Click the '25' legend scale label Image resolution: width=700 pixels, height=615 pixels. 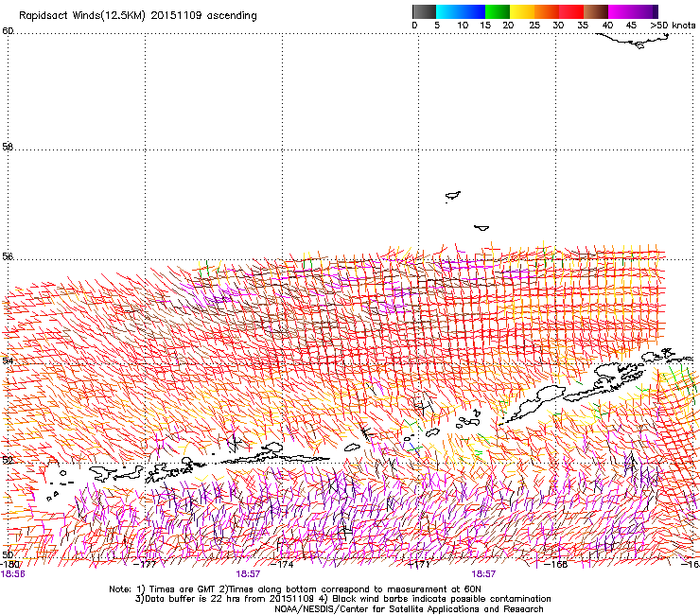(x=534, y=26)
